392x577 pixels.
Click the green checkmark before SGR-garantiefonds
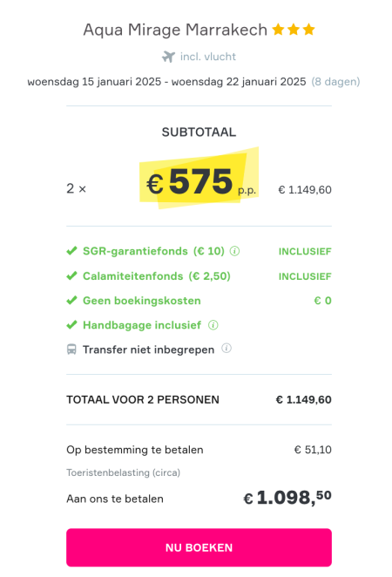[71, 251]
